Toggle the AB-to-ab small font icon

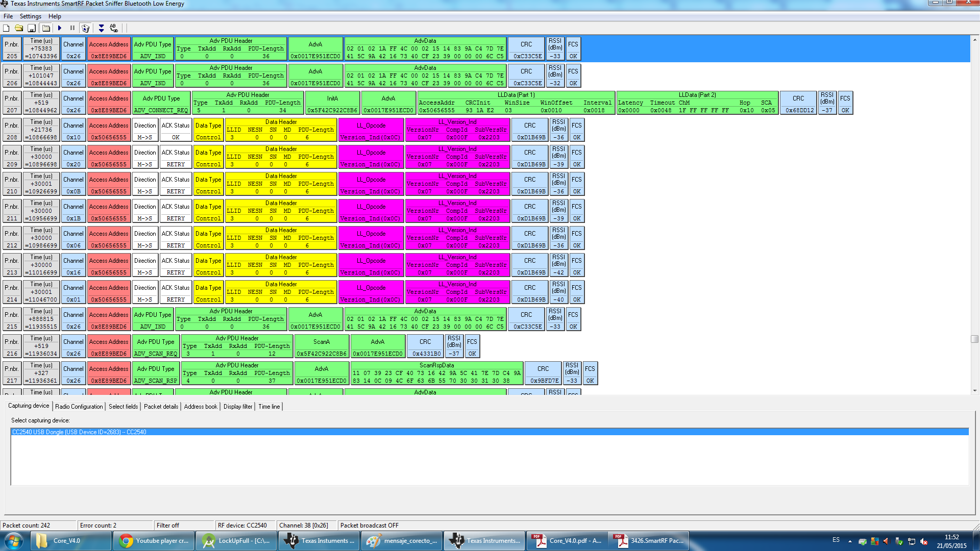point(114,29)
